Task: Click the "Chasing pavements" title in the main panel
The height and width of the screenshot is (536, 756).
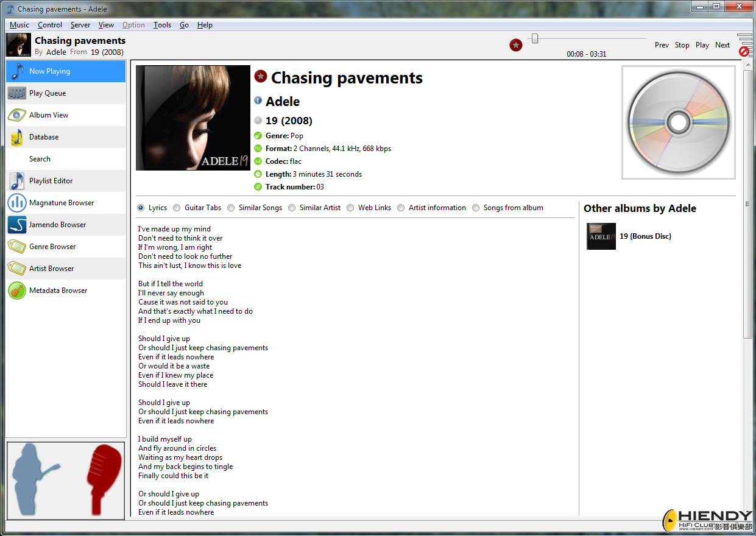Action: pos(347,78)
